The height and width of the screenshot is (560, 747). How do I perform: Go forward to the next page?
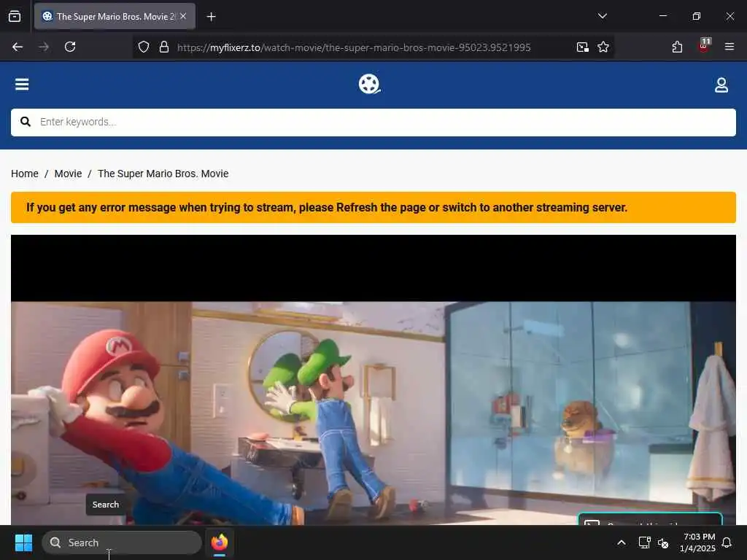(44, 47)
